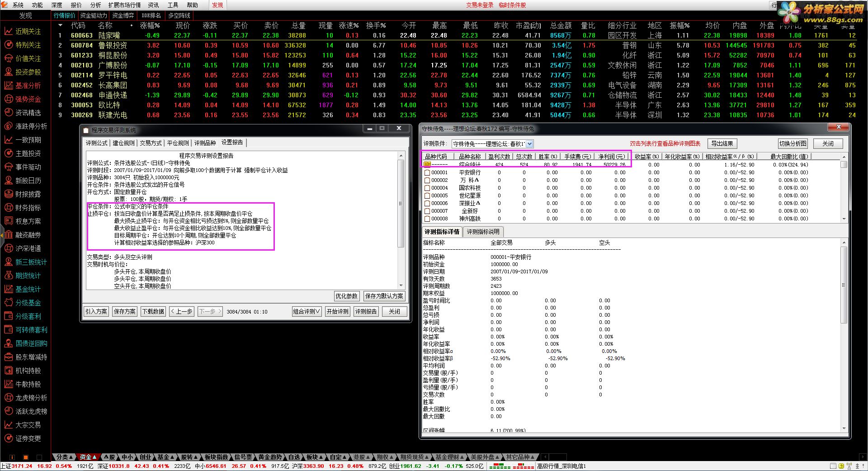
Task: Check the box for 000004 国农科技
Action: (427, 188)
